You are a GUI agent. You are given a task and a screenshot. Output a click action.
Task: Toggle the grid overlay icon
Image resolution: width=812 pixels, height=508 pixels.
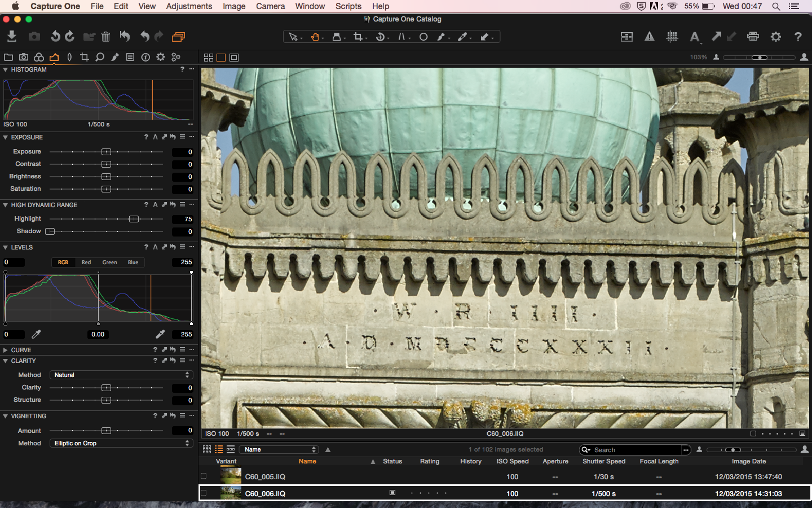coord(672,37)
